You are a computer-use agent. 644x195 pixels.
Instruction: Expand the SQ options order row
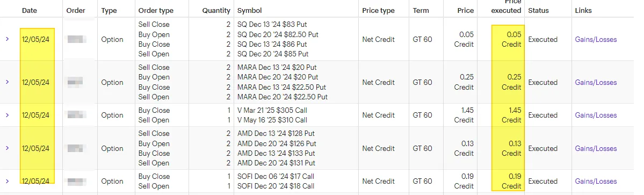coord(7,39)
